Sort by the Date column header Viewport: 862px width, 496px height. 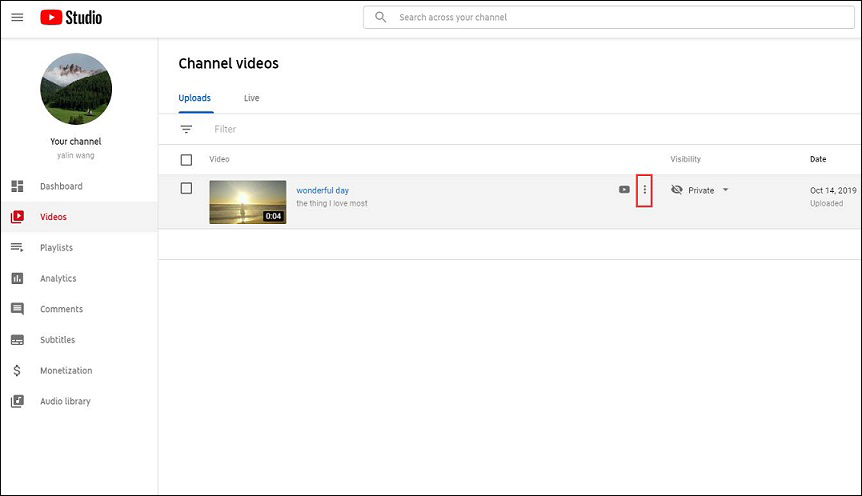point(818,159)
